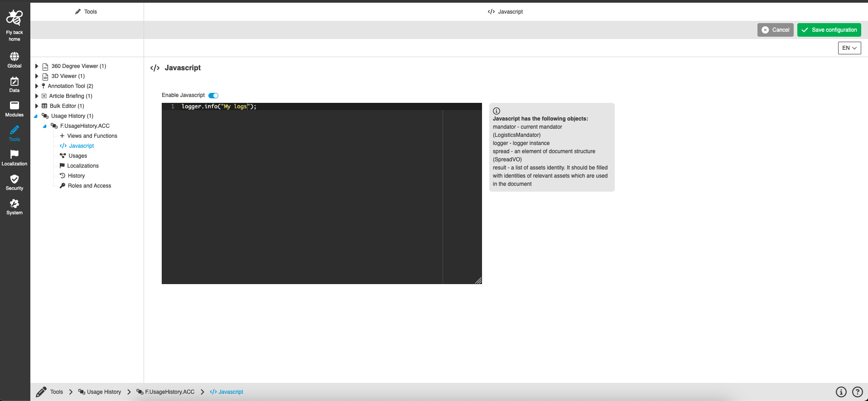Viewport: 868px width, 401px height.
Task: Click Save configuration button
Action: [x=829, y=30]
